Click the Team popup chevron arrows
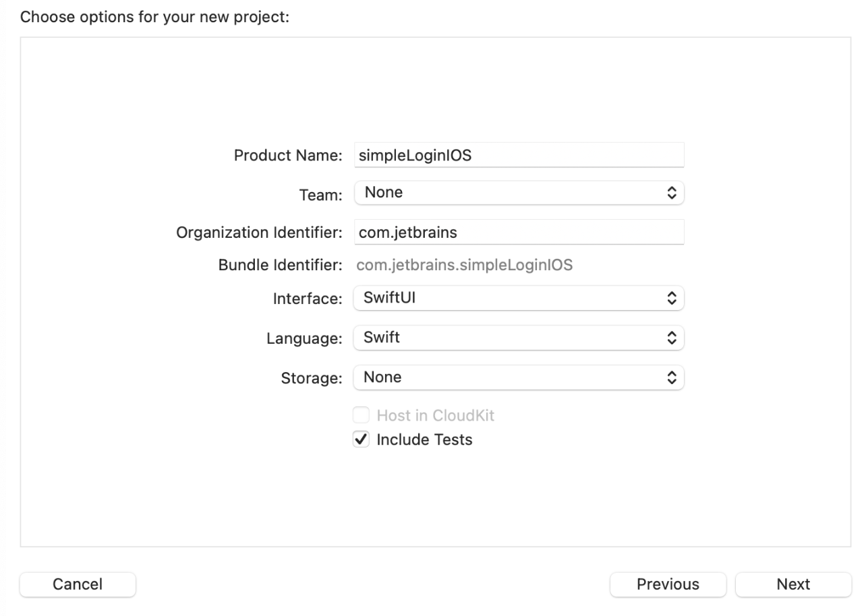 pyautogui.click(x=670, y=193)
